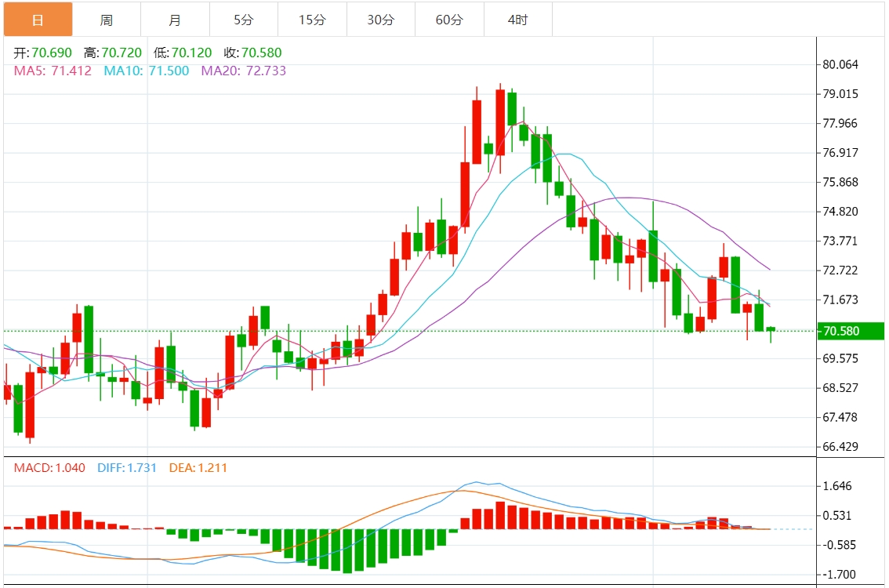Click the DEA:1.211 indicator label
Viewport: 889px width, 588px height.
[198, 468]
